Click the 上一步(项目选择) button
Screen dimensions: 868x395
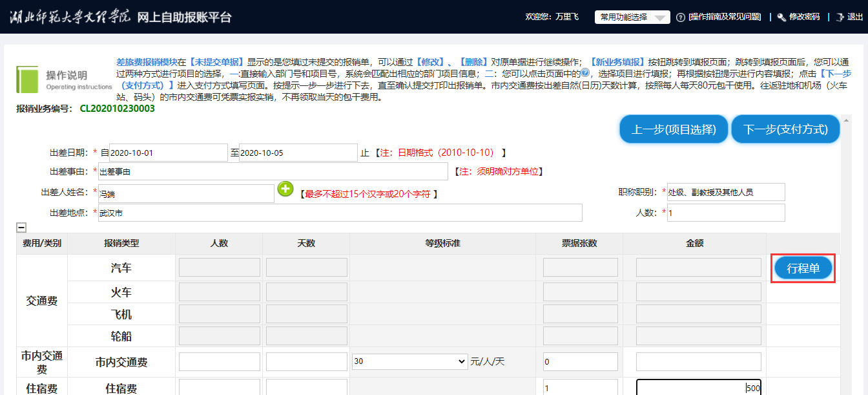[674, 129]
